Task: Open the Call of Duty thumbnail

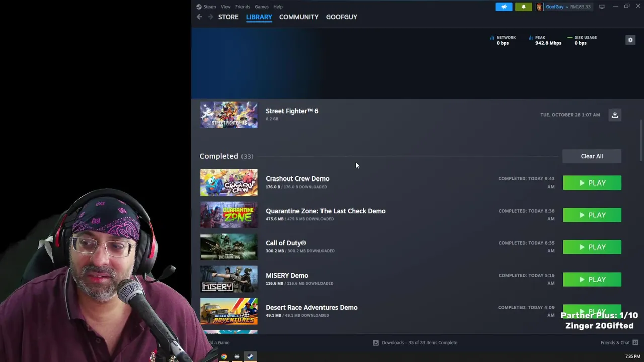Action: [228, 247]
